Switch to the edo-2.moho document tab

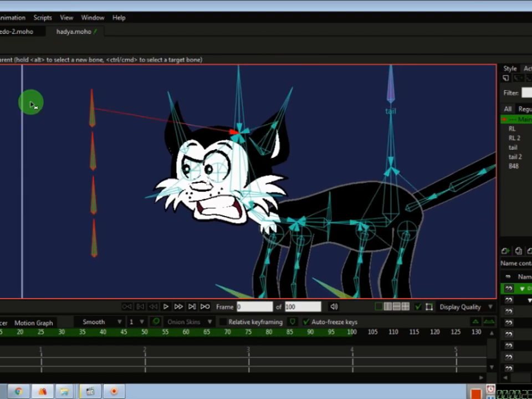(21, 32)
